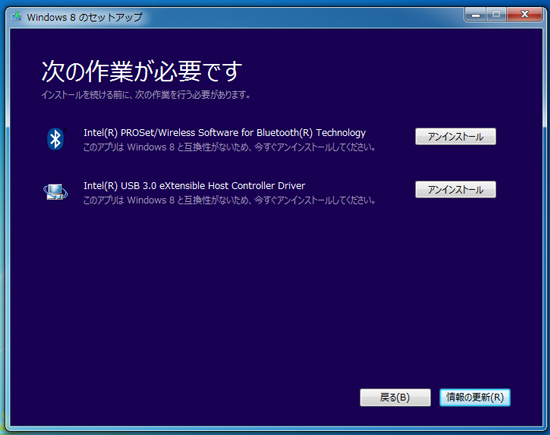Viewport: 550px width, 435px height.
Task: Go back with the 戻る(B) button
Action: (395, 397)
